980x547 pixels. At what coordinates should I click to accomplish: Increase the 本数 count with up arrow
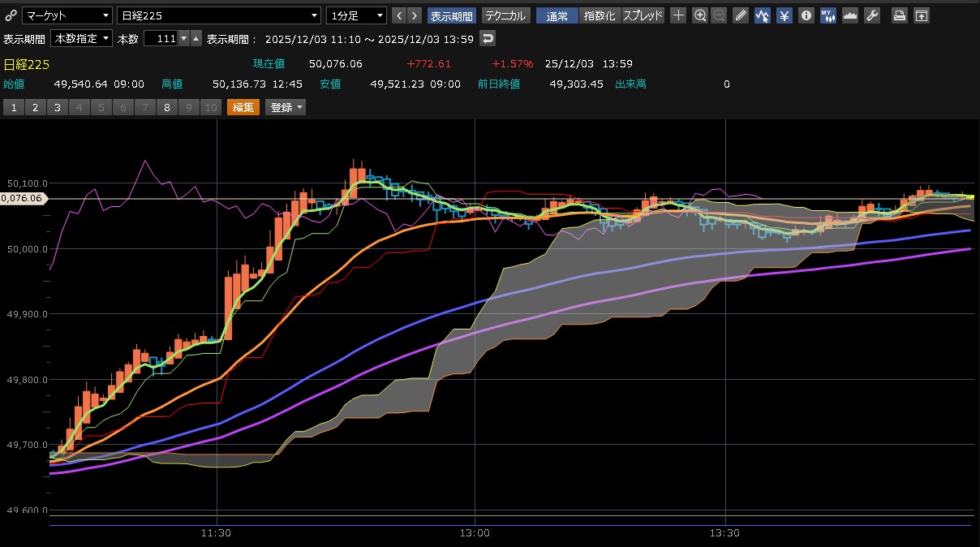pos(196,38)
